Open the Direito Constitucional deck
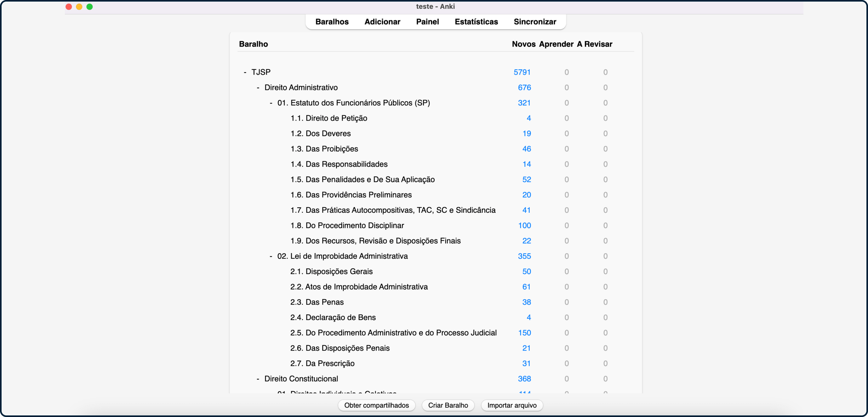 coord(301,379)
